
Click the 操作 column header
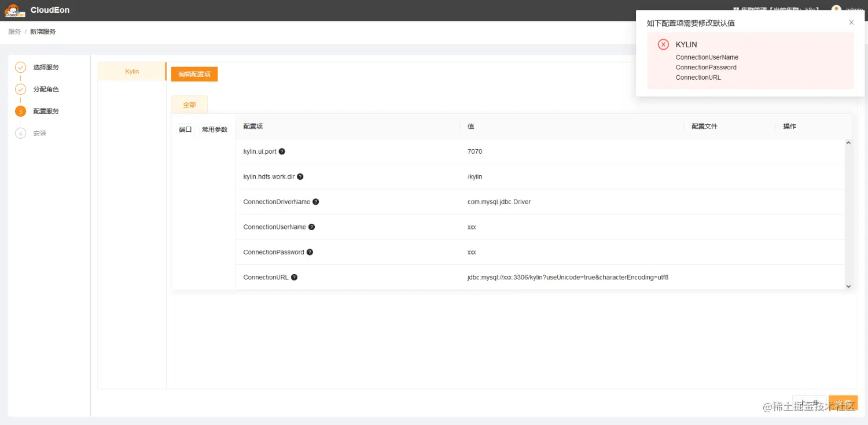(x=790, y=126)
